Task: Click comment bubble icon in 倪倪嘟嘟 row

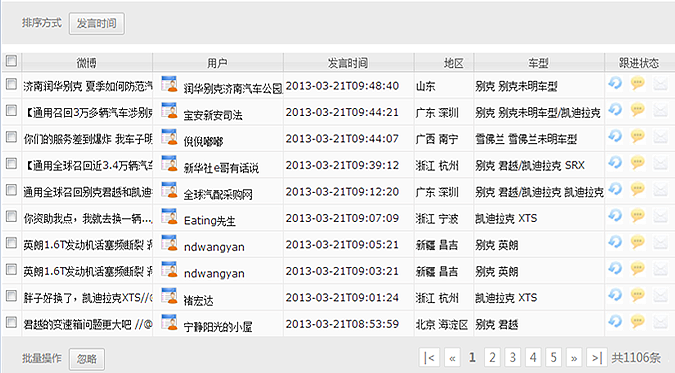Action: click(638, 136)
